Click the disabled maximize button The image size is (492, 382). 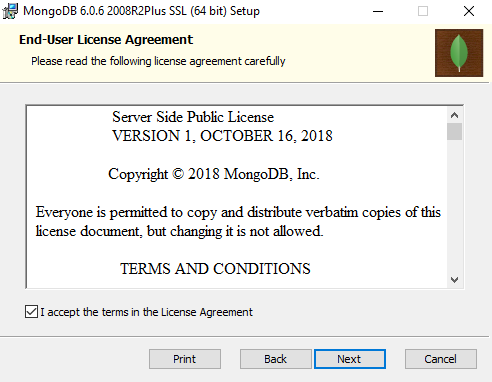[x=423, y=11]
